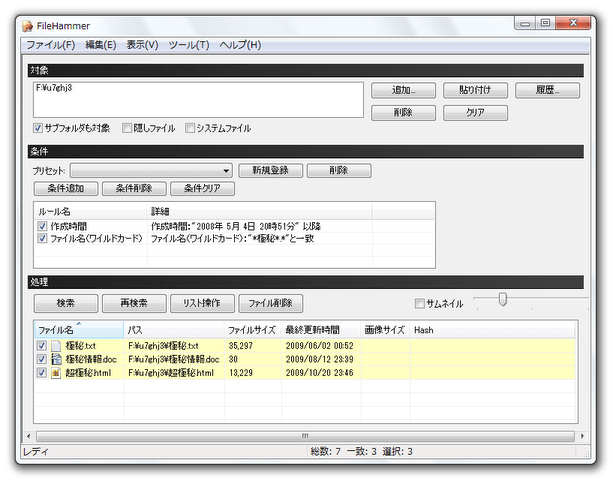This screenshot has height=481, width=613.
Task: Click the path cell F:¥u7ghj3¥極秘情報.doc
Action: click(x=174, y=359)
